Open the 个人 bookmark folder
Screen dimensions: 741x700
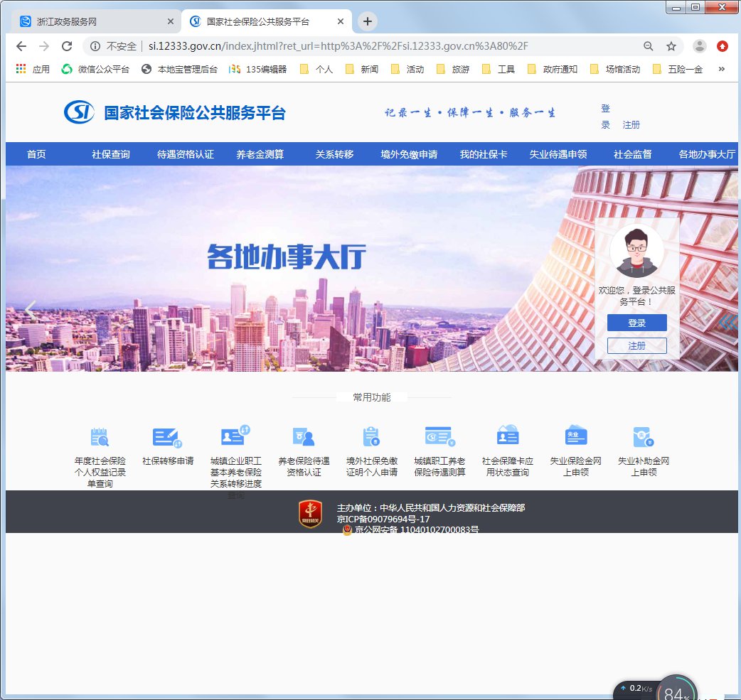(x=316, y=70)
